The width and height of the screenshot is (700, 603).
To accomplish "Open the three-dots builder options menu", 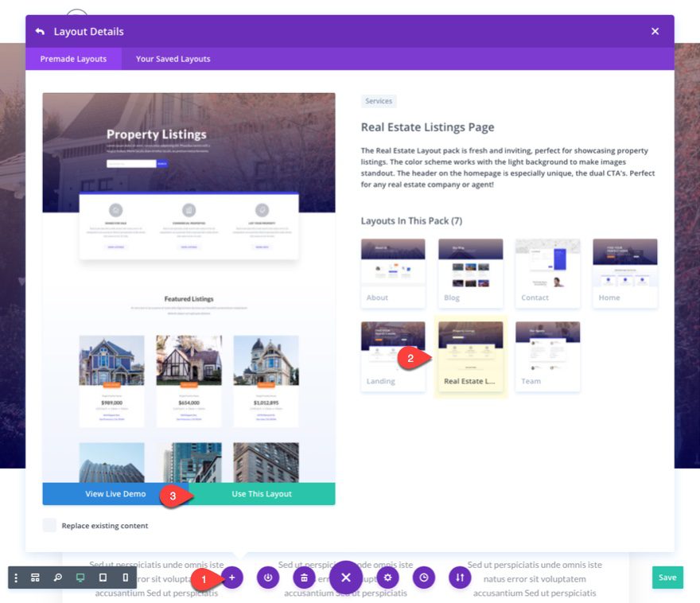I will 15,578.
